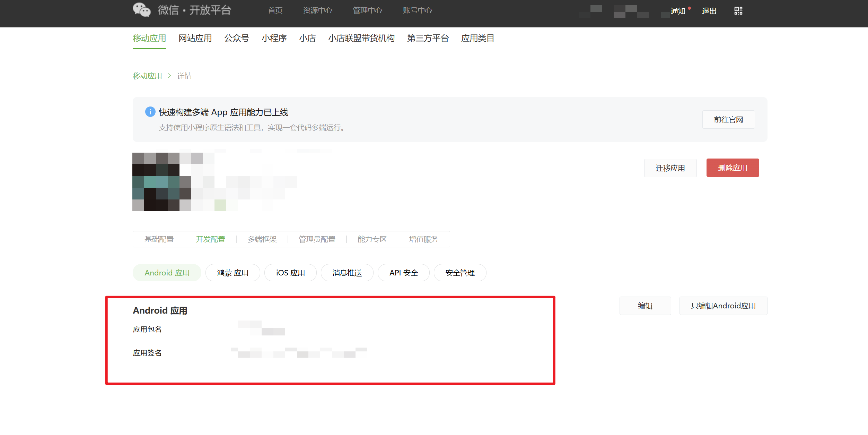Click the red 删除应用 button
Screen dimensions: 868x435
click(x=733, y=168)
